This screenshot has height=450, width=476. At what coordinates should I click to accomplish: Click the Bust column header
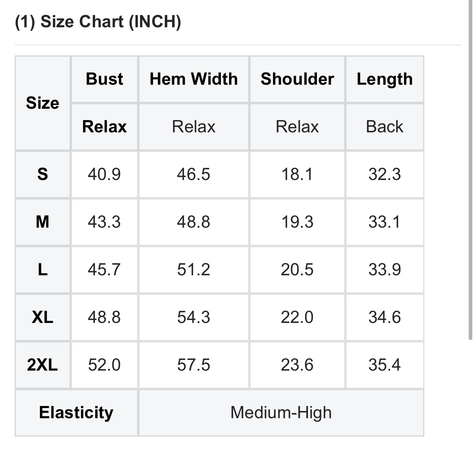pos(104,79)
